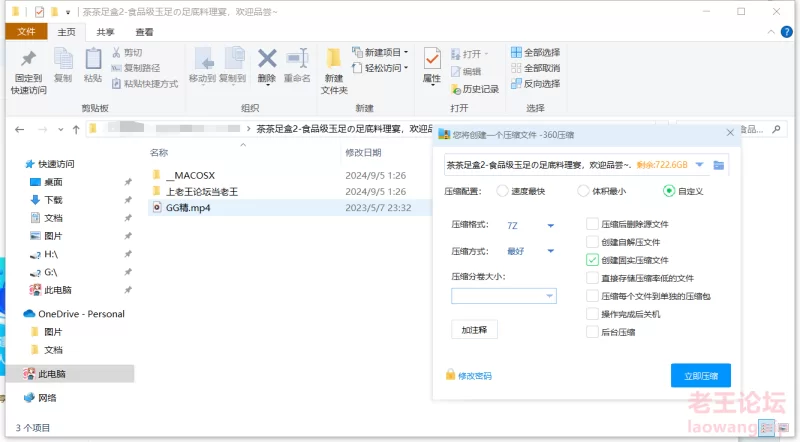
Task: Click the Cut (剪切) scissors icon
Action: point(117,52)
